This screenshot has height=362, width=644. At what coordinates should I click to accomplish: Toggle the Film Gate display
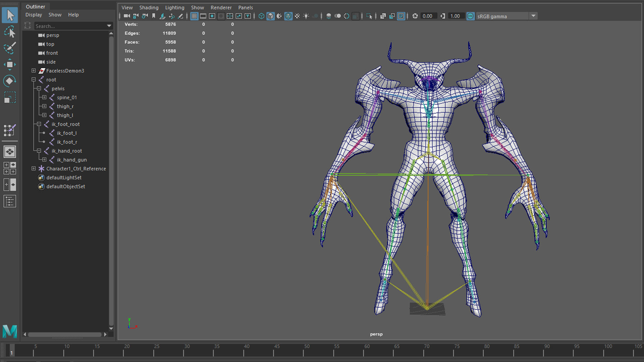pos(203,16)
